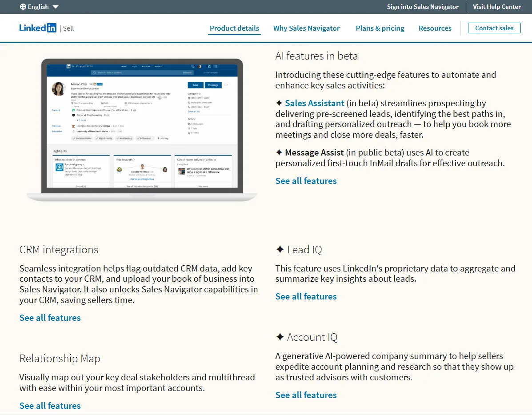Expand the '+ 3 more' positions list

81,120
